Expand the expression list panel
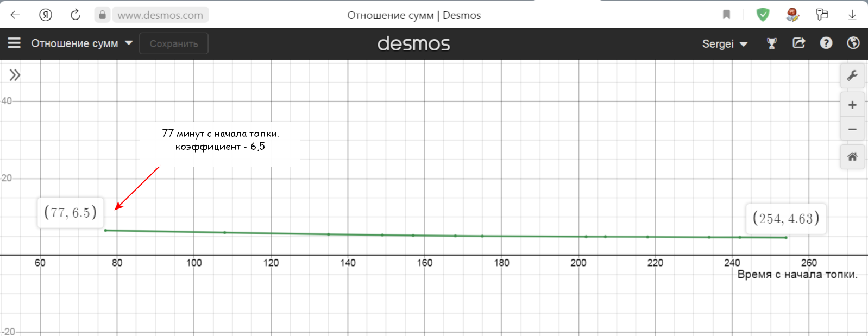The width and height of the screenshot is (868, 336). coord(15,75)
